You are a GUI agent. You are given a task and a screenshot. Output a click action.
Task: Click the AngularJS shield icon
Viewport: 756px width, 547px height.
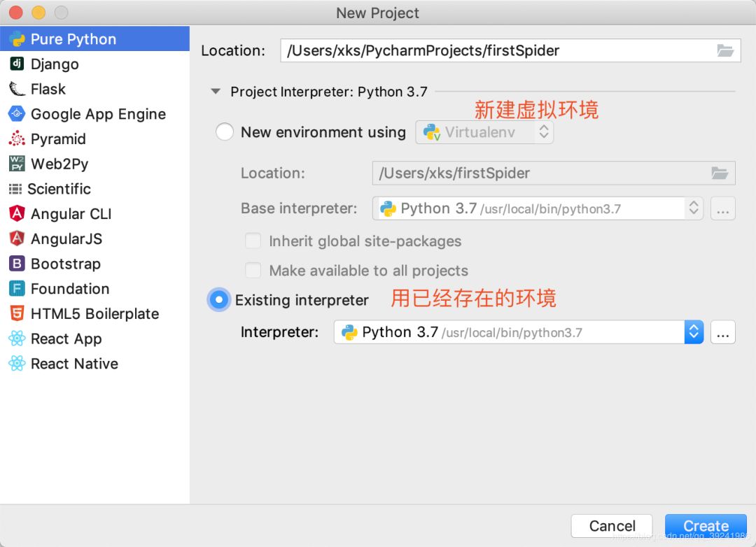pyautogui.click(x=17, y=239)
